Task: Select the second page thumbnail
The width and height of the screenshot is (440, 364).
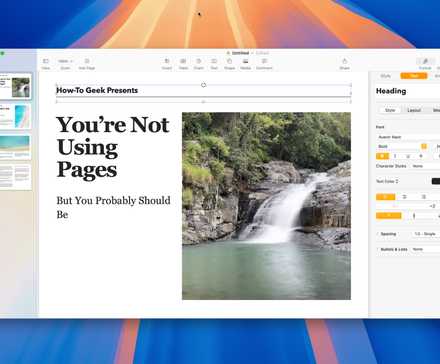Action: 16,116
